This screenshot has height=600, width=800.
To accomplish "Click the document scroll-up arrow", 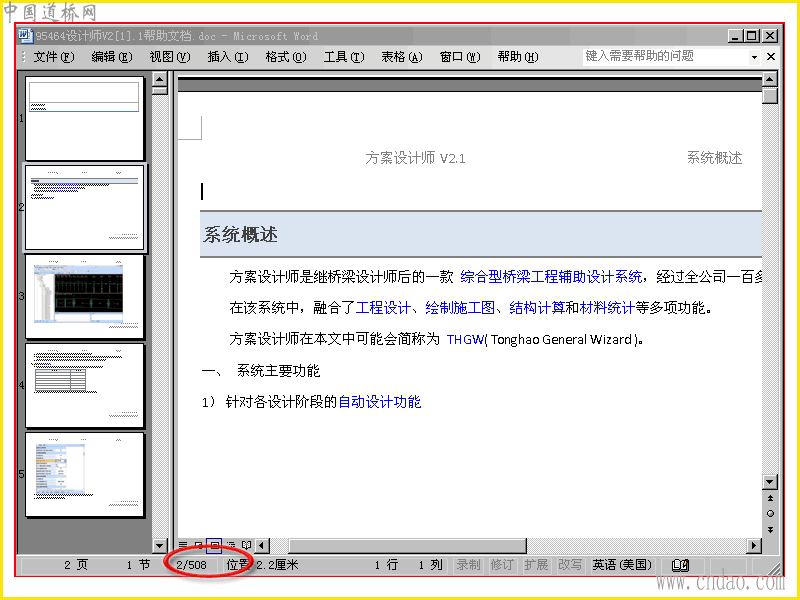I will click(769, 79).
